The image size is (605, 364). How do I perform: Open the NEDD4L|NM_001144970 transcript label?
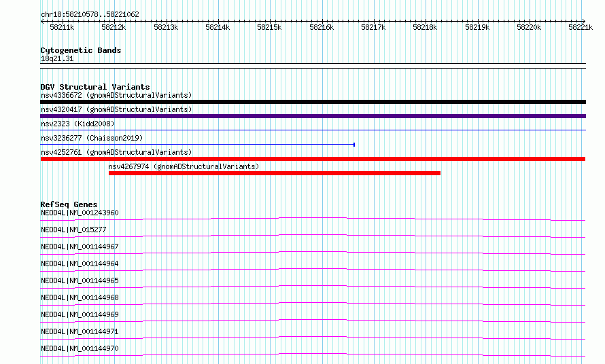pos(80,348)
